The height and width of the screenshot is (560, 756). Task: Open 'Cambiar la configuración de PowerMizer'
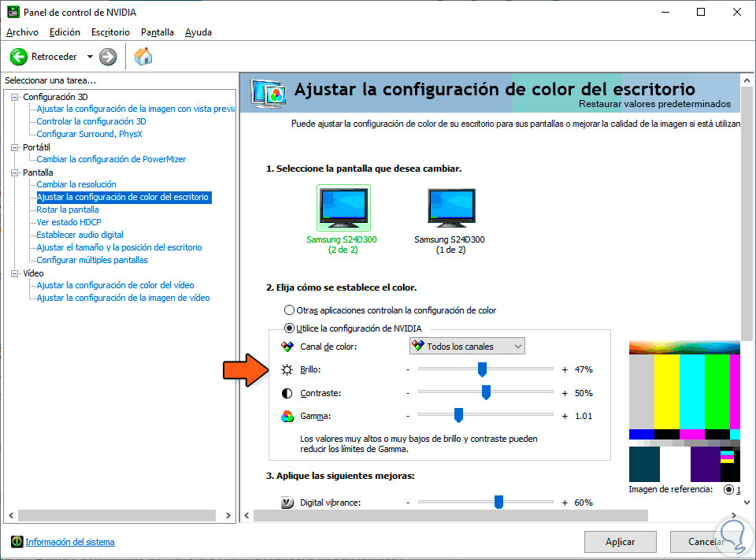[x=111, y=159]
